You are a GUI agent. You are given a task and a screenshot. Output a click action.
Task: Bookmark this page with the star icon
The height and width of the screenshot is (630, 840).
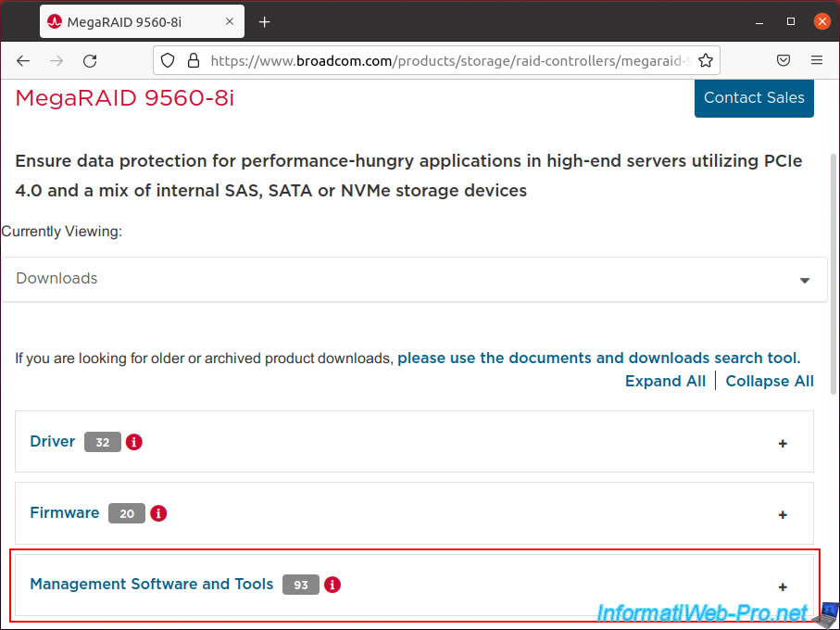[x=706, y=60]
